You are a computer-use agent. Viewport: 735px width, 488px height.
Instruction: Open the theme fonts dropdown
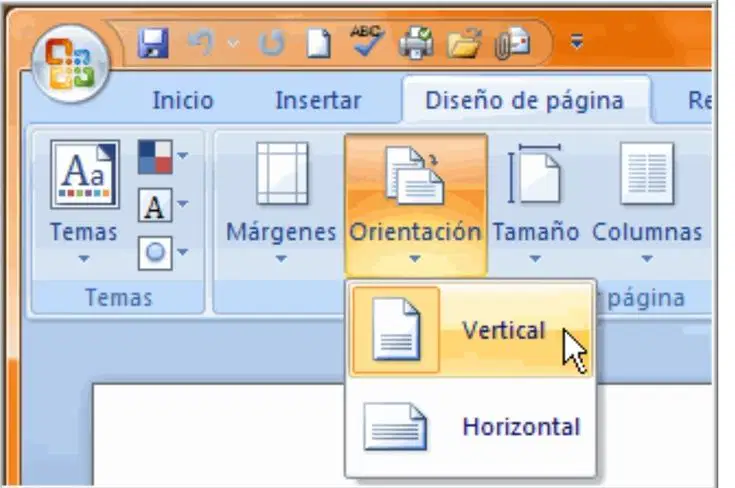point(162,205)
